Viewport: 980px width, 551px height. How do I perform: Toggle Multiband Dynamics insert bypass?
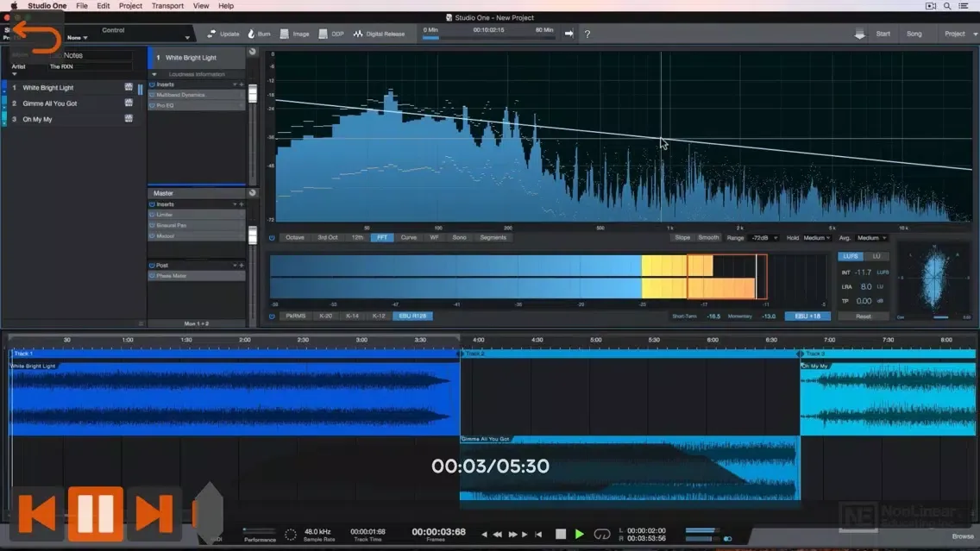152,95
